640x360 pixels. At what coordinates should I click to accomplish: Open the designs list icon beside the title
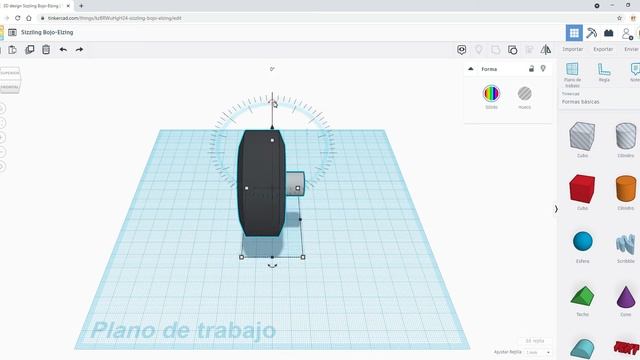tap(12, 32)
